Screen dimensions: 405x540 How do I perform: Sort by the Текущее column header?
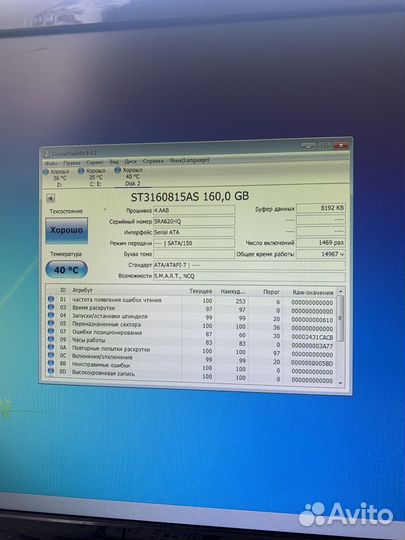point(201,291)
